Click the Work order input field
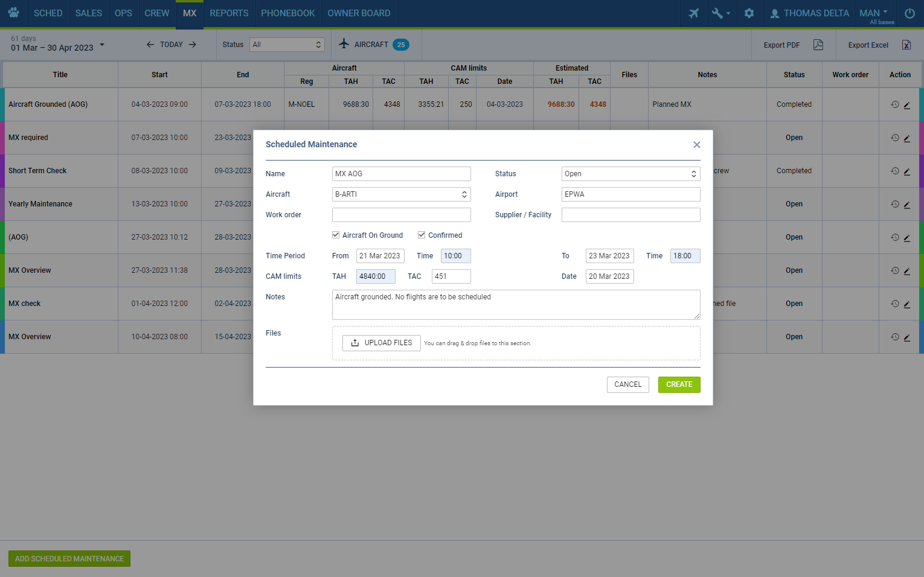Image resolution: width=924 pixels, height=577 pixels. pyautogui.click(x=401, y=215)
